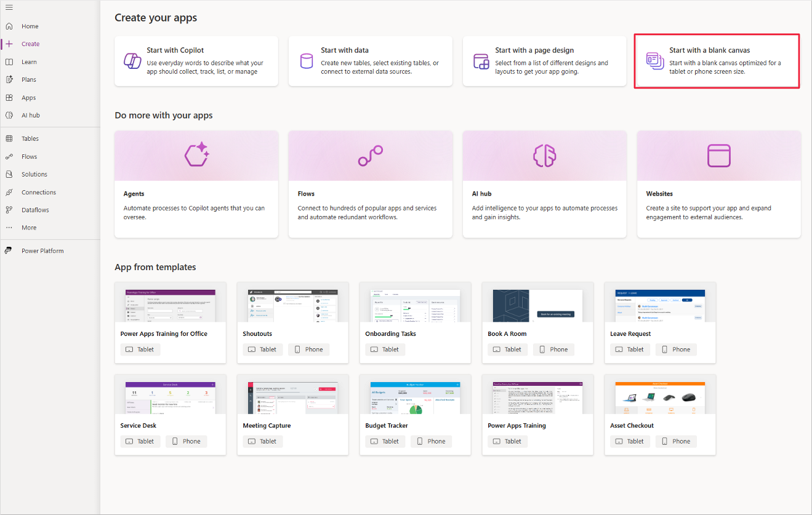This screenshot has height=515, width=812.
Task: Click the Flows connector icon in card
Action: coord(371,156)
